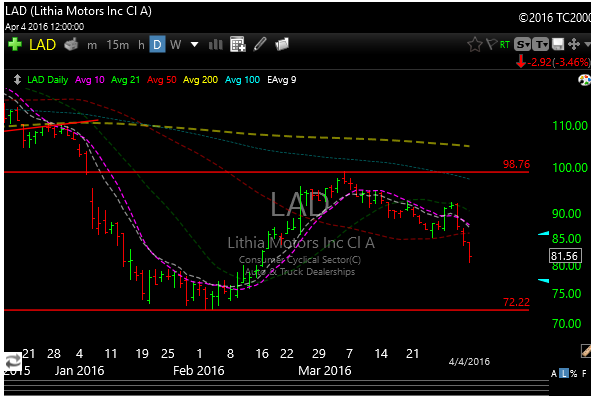Screen dimensions: 591x396
Task: Expand the timeframe dropdown arrow after W
Action: (x=194, y=45)
